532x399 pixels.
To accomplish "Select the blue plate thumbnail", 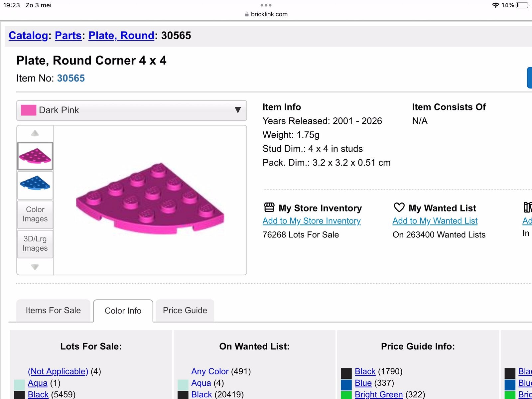I will coord(35,185).
